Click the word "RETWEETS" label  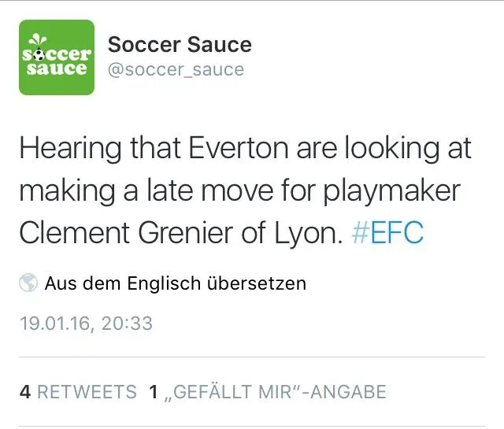point(87,392)
